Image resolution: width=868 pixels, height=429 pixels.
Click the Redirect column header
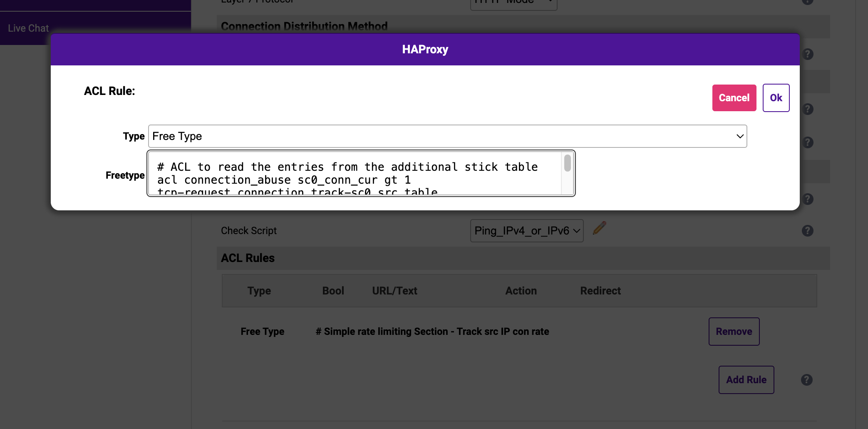(x=600, y=291)
